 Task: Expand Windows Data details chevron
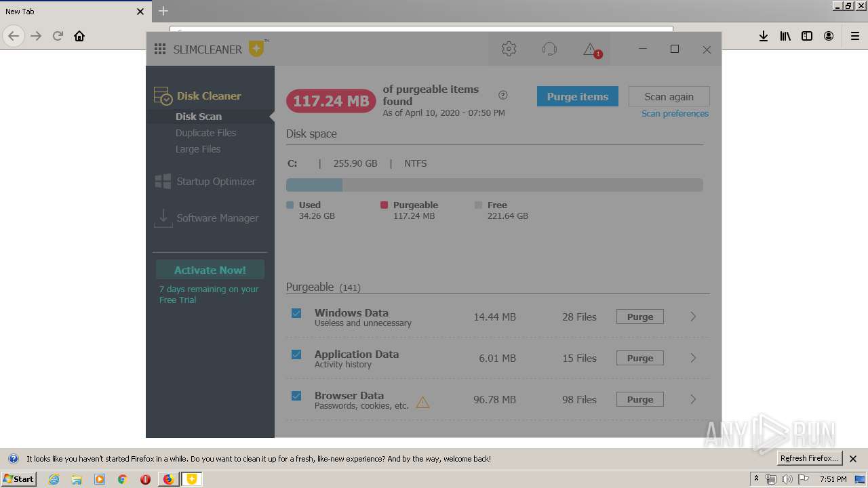tap(693, 317)
